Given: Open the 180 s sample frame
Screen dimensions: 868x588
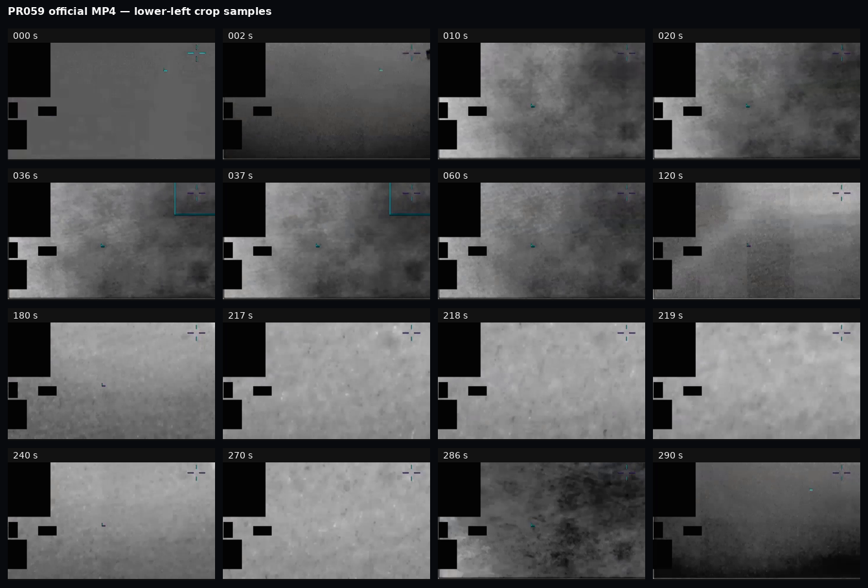Looking at the screenshot, I should coord(111,381).
